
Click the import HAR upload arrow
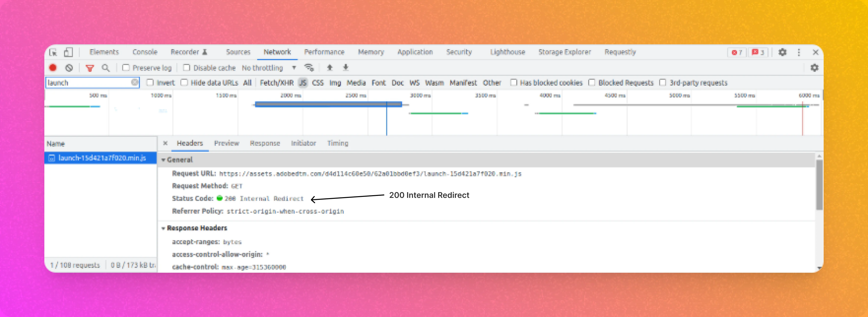coord(330,68)
